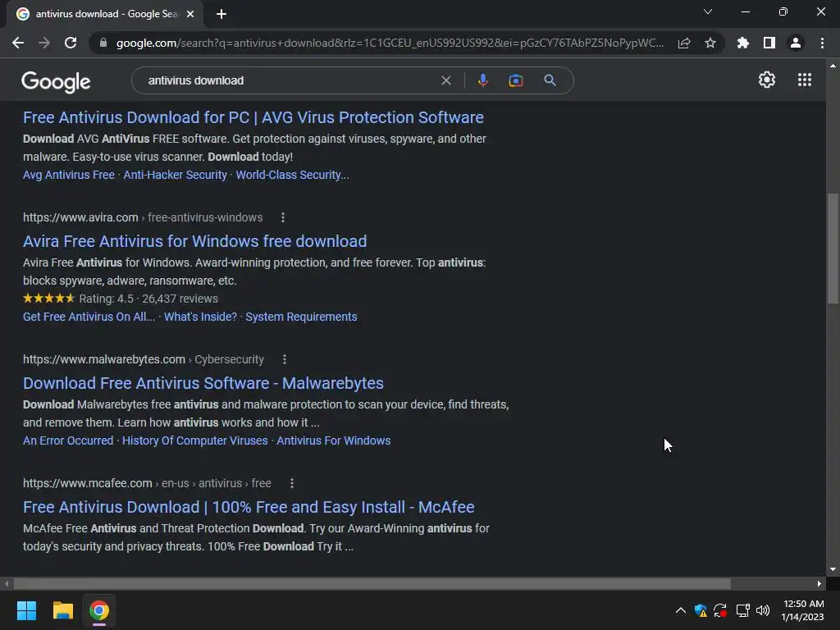
Task: Click the https://www.avira.com URL text
Action: [x=80, y=217]
